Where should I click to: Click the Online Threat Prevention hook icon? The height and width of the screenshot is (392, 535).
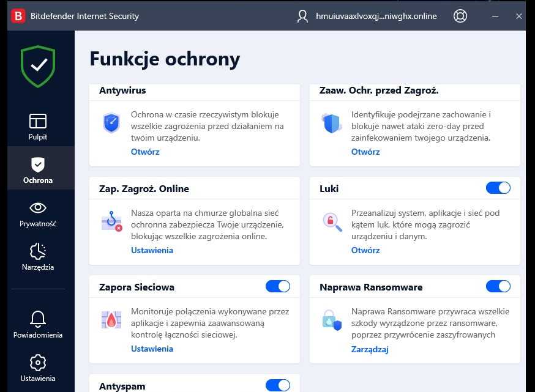pyautogui.click(x=111, y=221)
